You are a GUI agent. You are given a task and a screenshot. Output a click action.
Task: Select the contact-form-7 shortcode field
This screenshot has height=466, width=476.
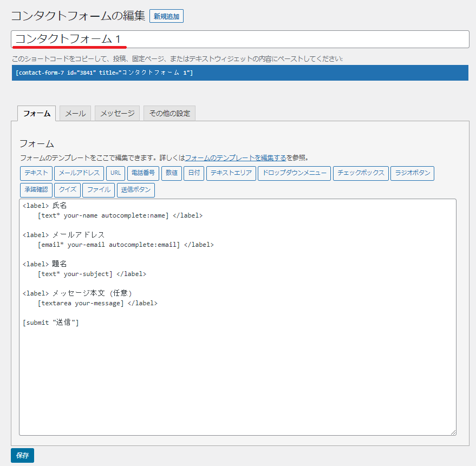click(x=240, y=73)
